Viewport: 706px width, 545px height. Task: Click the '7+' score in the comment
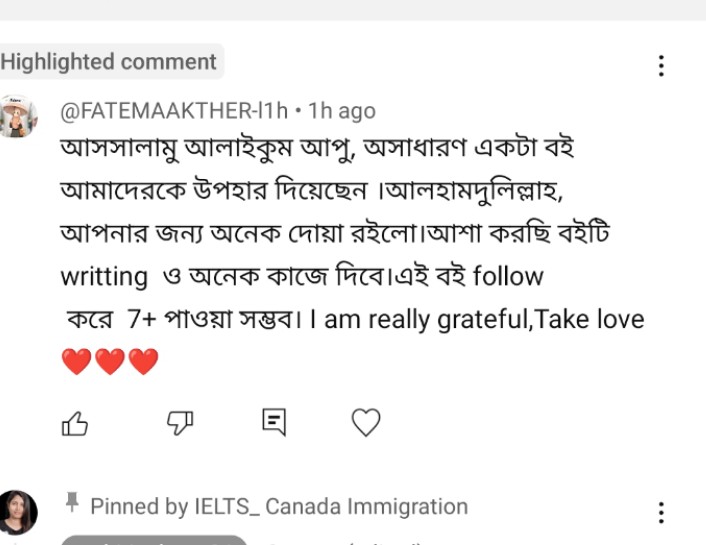pyautogui.click(x=146, y=320)
